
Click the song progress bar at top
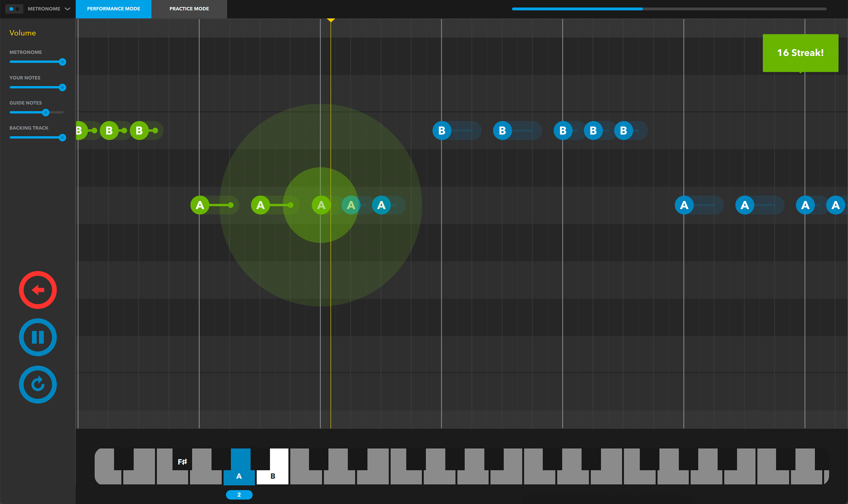669,9
